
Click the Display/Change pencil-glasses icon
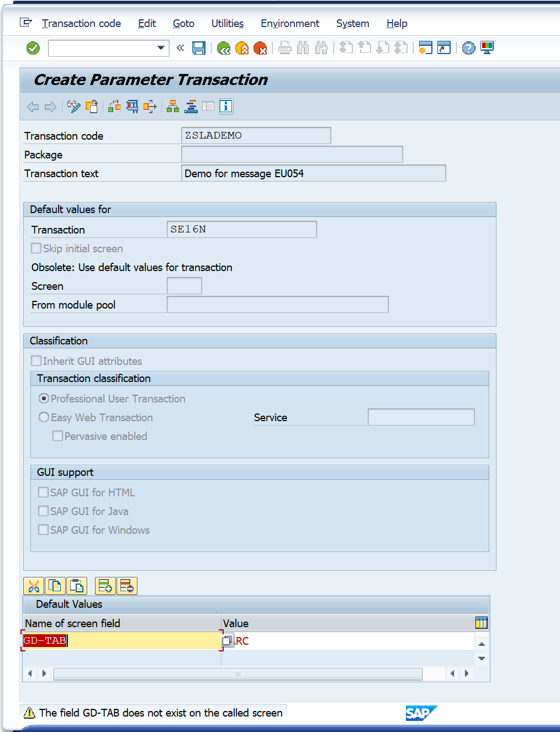click(73, 106)
